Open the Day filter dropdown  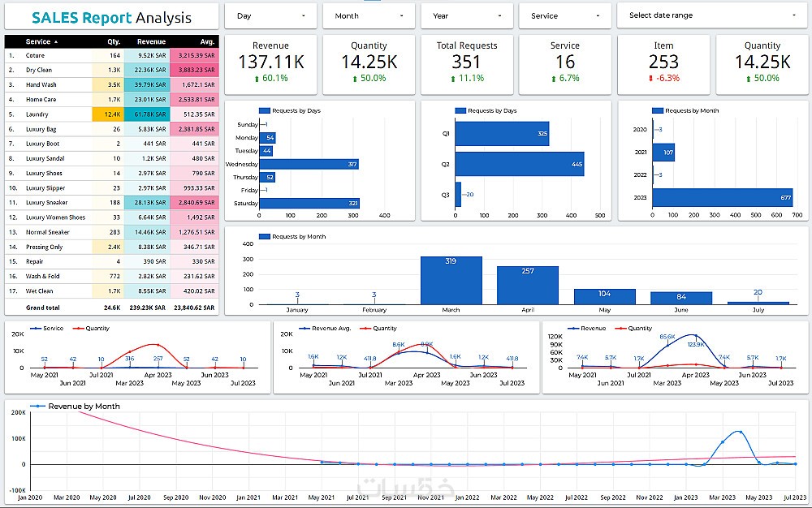[270, 16]
